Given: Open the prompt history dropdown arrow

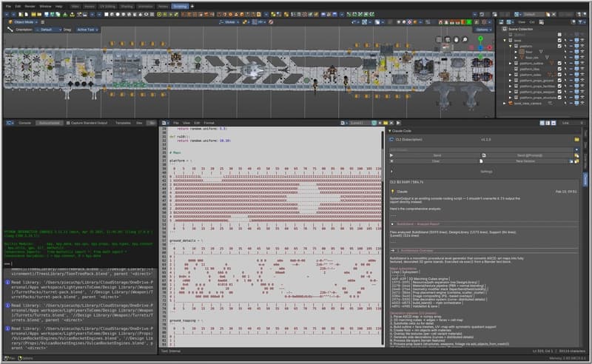Looking at the screenshot, I should [x=576, y=150].
